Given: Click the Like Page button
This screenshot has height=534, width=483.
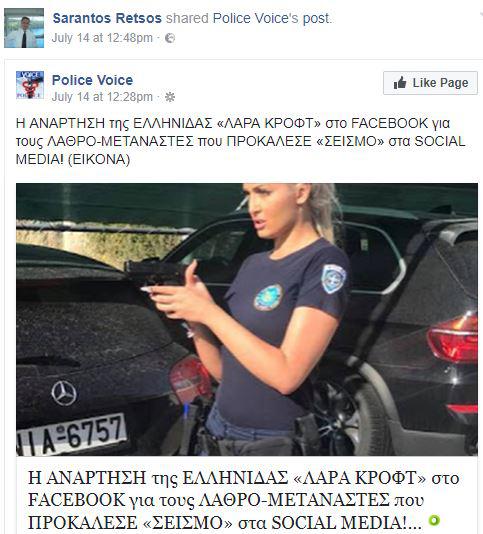Looking at the screenshot, I should click(430, 83).
